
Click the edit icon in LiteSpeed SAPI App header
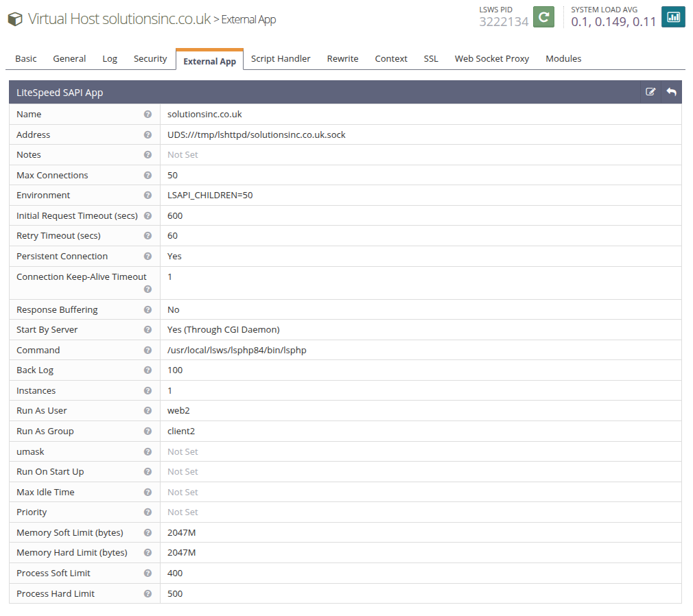click(650, 92)
